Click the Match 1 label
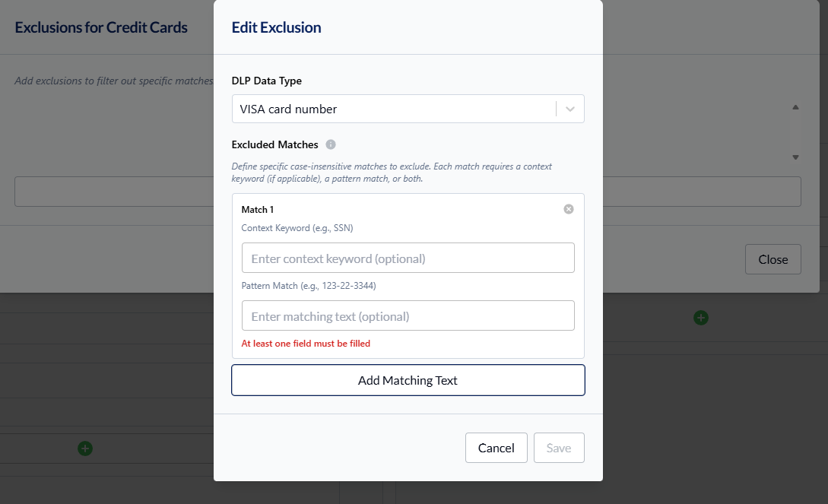 point(257,209)
